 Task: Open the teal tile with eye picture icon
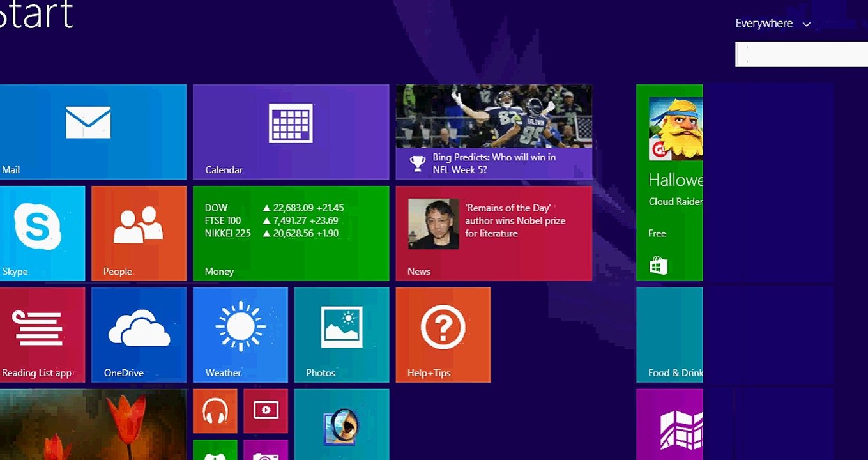[x=342, y=425]
